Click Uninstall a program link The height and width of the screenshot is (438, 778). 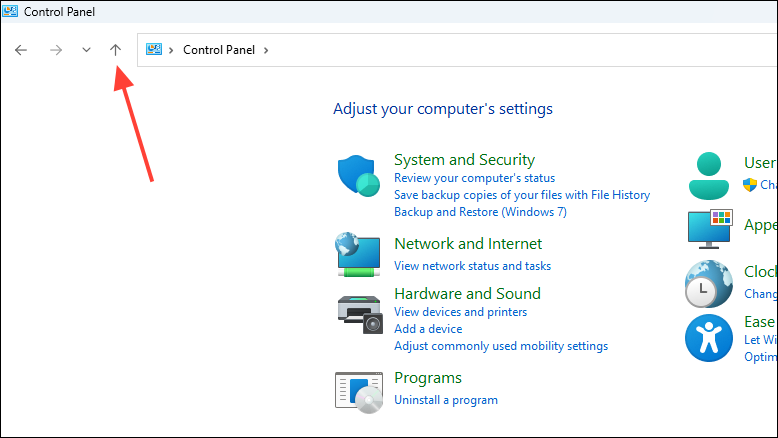(x=446, y=400)
